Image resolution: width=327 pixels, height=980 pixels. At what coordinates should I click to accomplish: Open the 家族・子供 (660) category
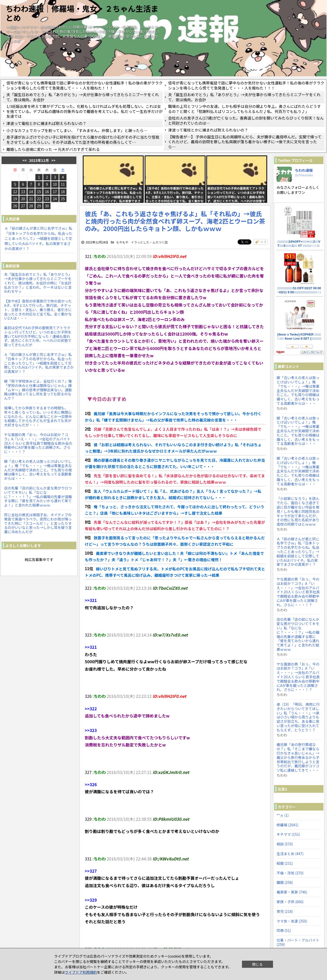[x=290, y=902]
